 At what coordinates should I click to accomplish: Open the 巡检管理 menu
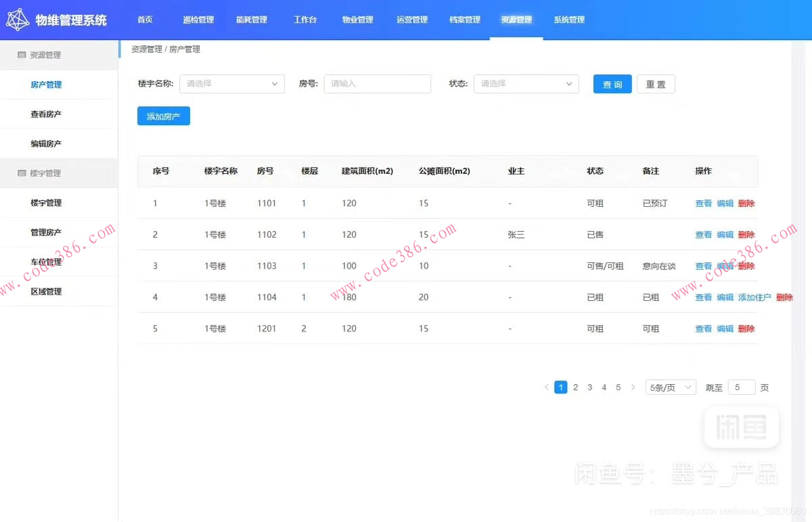(198, 20)
